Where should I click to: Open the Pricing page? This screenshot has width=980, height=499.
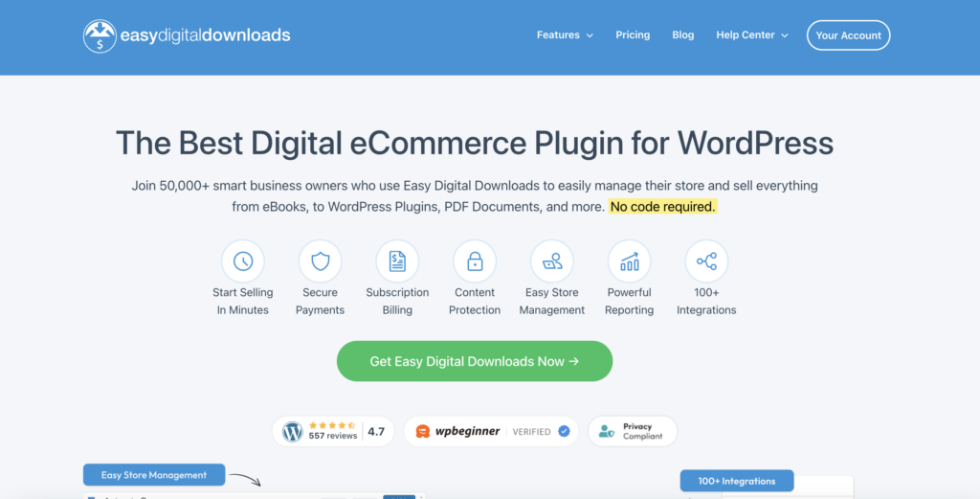tap(633, 35)
